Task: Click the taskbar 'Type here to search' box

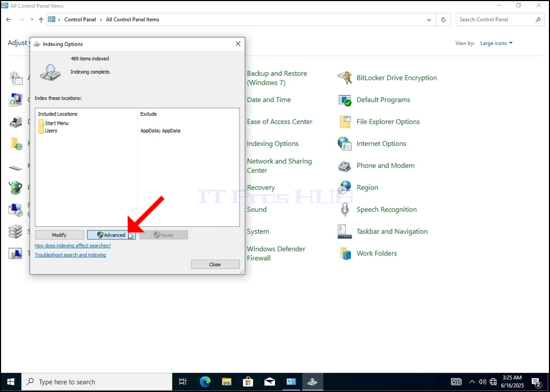Action: [97, 382]
